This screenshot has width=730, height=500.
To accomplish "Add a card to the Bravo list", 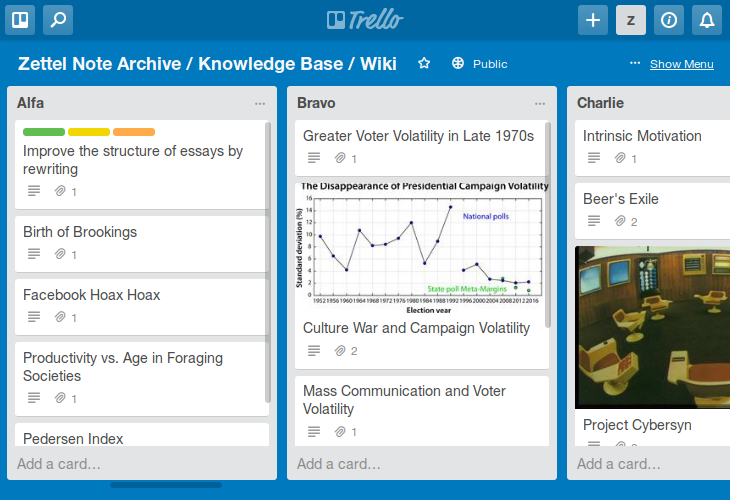I will 338,464.
